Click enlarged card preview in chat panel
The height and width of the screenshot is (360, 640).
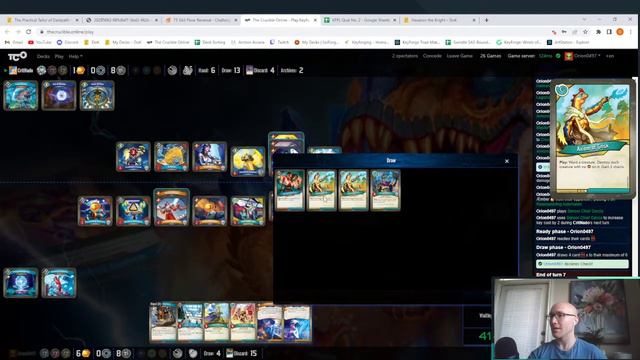[x=592, y=138]
